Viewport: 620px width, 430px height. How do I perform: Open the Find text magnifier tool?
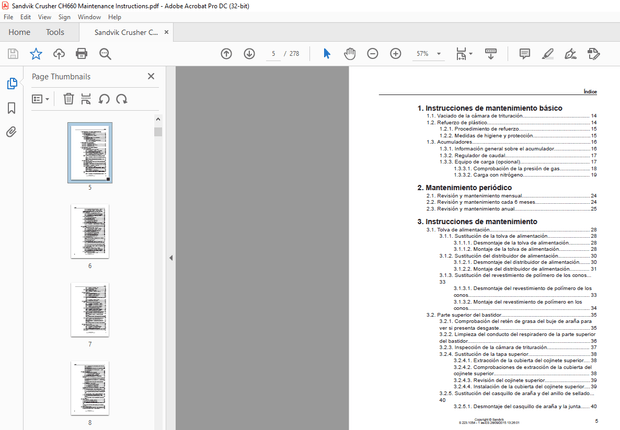[x=105, y=53]
